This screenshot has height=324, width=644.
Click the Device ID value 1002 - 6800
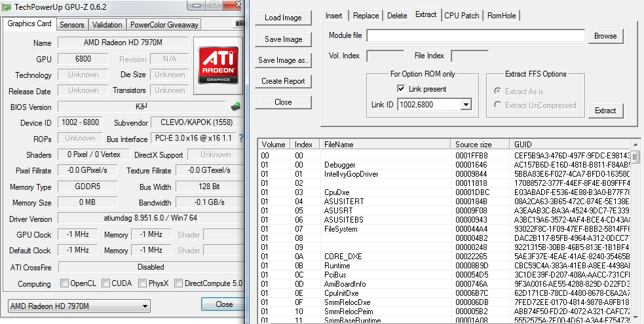click(80, 122)
